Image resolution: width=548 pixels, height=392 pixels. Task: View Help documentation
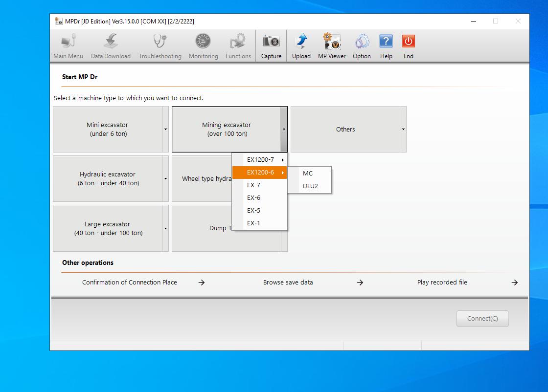[x=386, y=45]
